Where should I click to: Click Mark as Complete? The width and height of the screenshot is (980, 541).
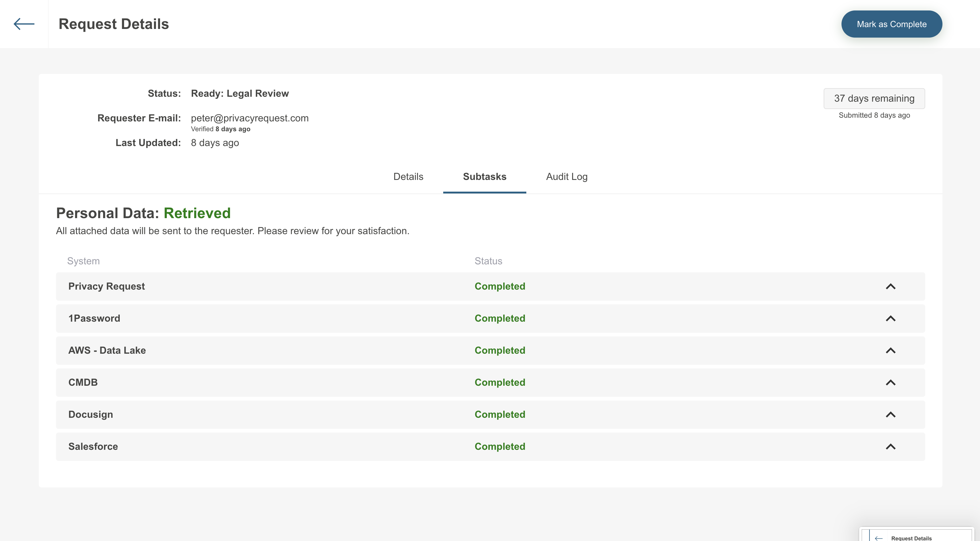point(892,24)
